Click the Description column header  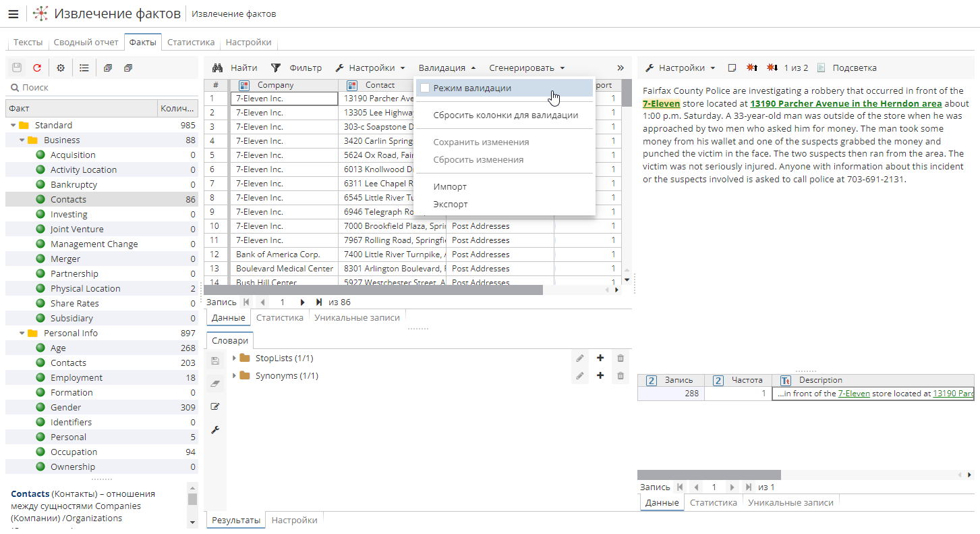click(x=873, y=381)
